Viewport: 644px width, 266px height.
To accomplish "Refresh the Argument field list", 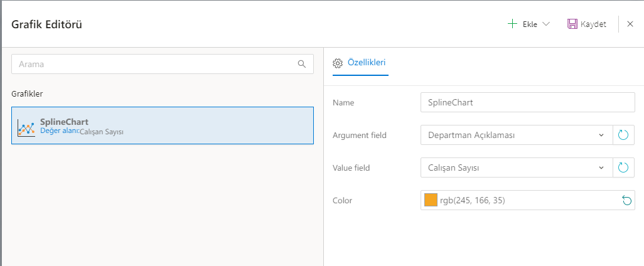I will pos(623,135).
